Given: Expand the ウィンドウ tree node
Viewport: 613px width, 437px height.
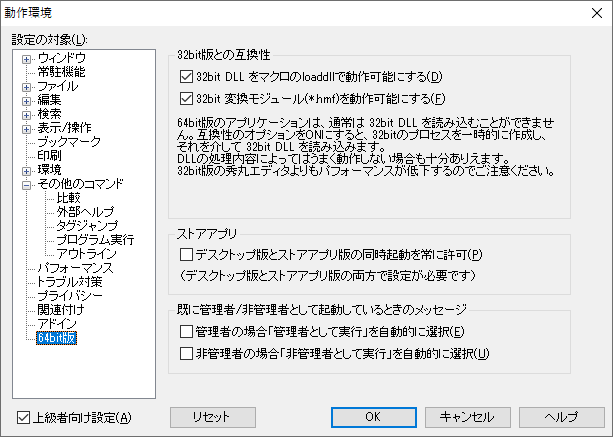Looking at the screenshot, I should (x=26, y=58).
